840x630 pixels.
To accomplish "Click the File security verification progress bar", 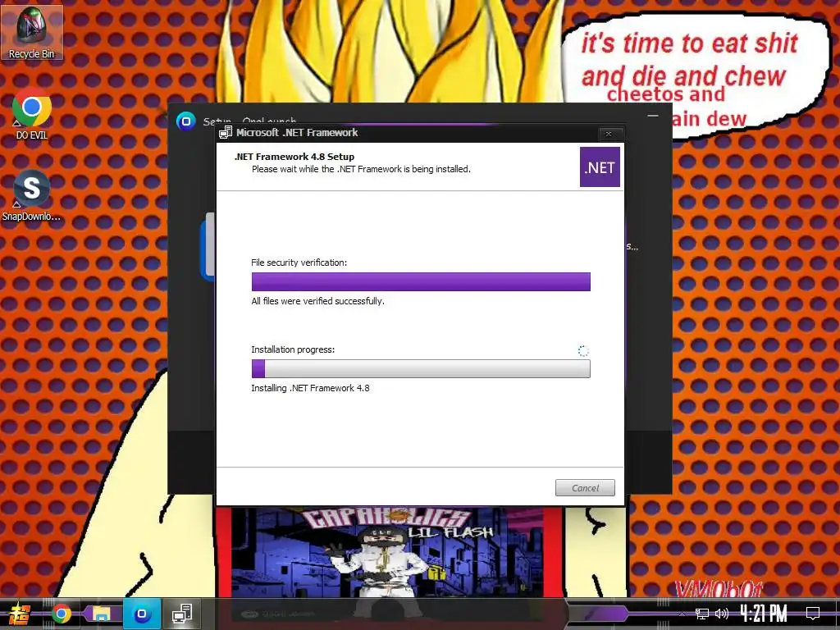I will pyautogui.click(x=421, y=282).
